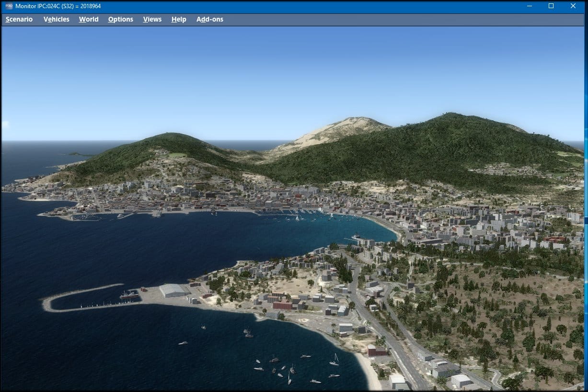Click the Monitor IPC:024C title bar text
The image size is (588, 392).
[x=58, y=6]
